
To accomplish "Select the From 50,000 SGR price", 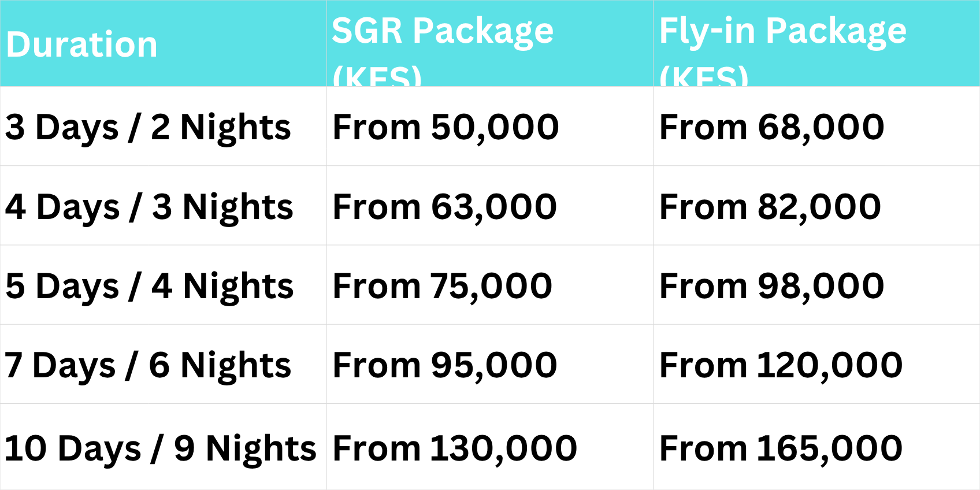I will coord(446,127).
